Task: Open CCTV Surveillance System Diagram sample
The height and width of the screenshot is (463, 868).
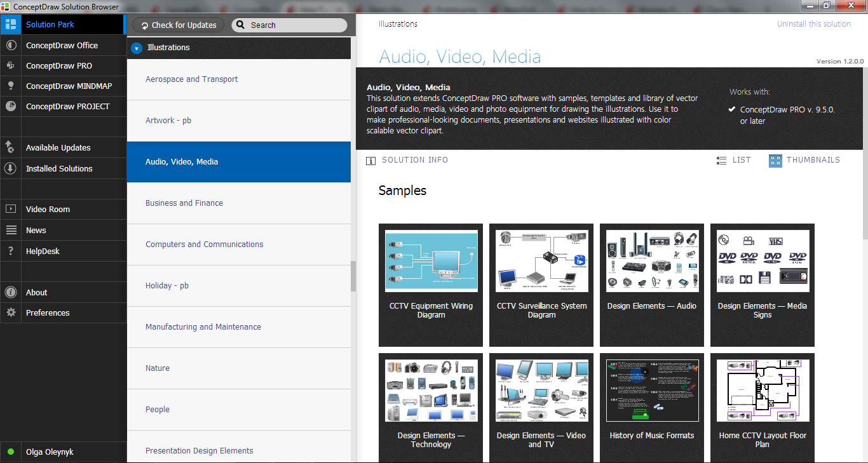Action: 541,285
